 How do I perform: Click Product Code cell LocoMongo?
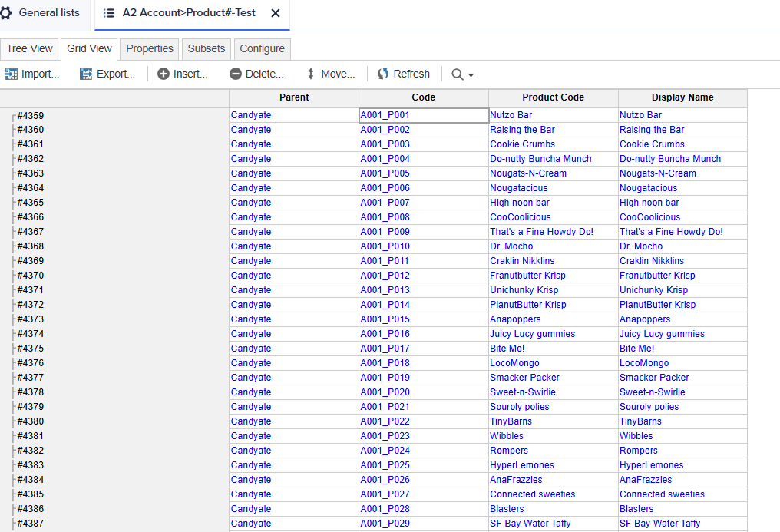tap(554, 363)
